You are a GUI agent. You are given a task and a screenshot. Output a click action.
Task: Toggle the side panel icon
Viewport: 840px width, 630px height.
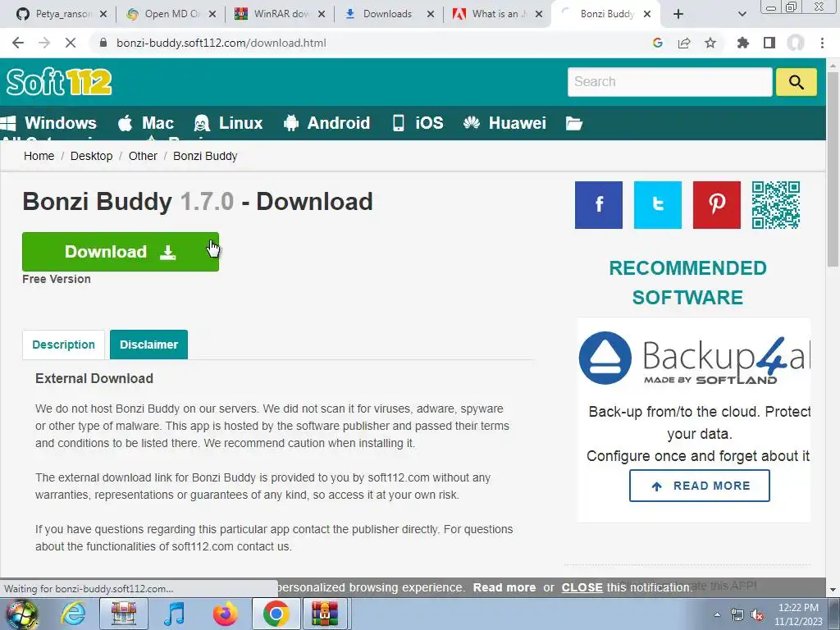[769, 43]
